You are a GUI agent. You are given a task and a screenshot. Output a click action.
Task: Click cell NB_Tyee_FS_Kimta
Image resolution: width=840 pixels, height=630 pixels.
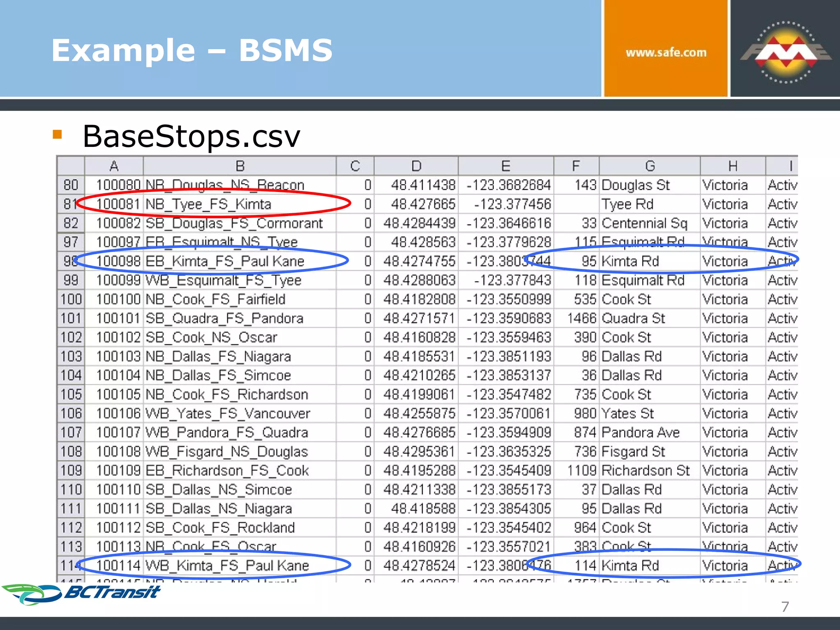pos(240,204)
